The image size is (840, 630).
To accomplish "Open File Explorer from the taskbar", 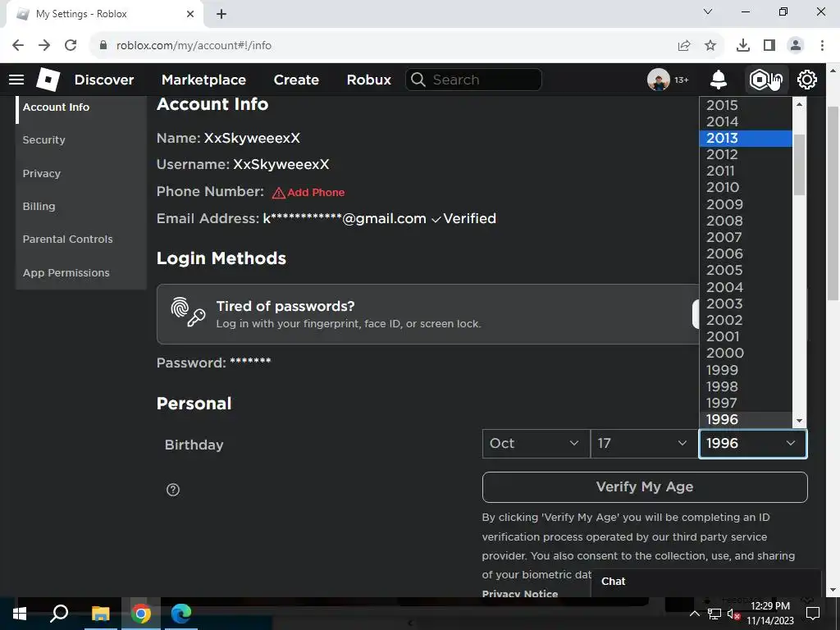I will (100, 614).
